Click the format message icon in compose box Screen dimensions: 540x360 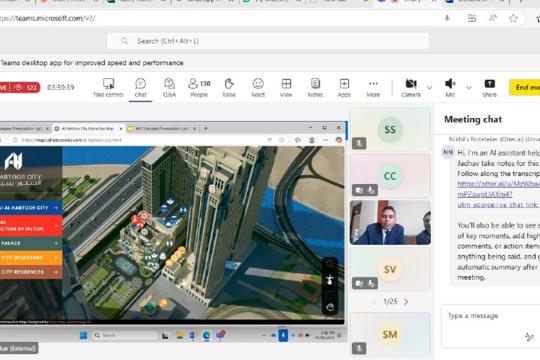(529, 337)
